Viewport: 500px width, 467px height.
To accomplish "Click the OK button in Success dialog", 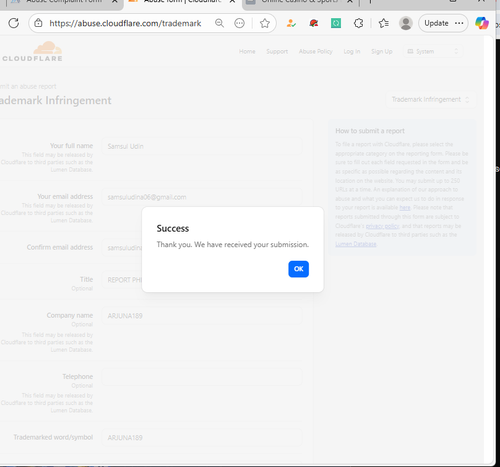I will [x=298, y=269].
